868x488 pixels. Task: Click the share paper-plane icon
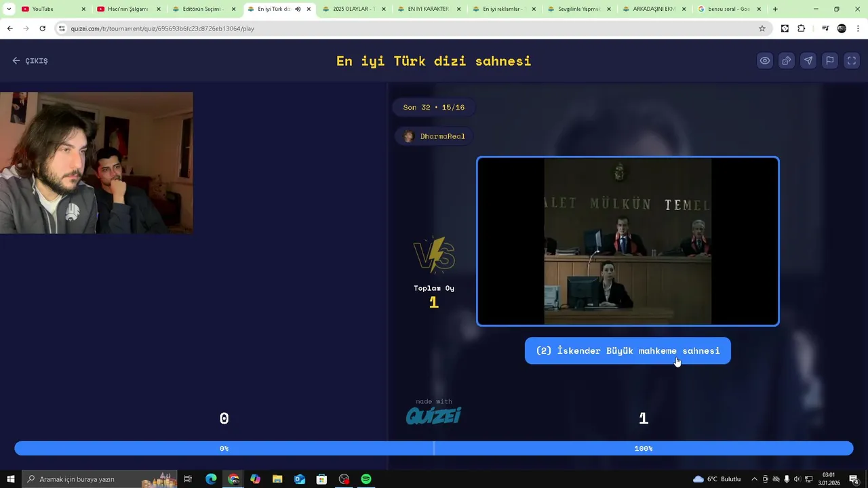[x=808, y=61]
